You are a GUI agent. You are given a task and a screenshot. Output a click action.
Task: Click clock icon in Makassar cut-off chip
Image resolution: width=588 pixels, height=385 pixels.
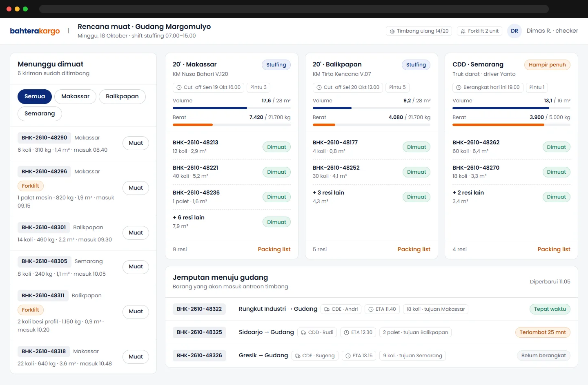coord(179,87)
